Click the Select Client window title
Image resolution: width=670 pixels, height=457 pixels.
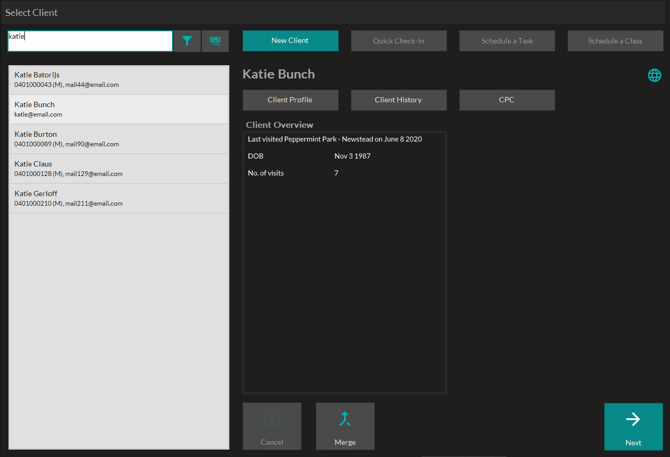pos(31,12)
